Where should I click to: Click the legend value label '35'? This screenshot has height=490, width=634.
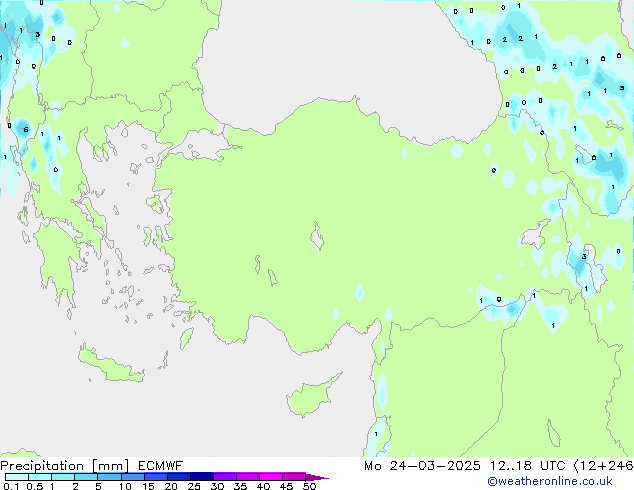(x=240, y=486)
